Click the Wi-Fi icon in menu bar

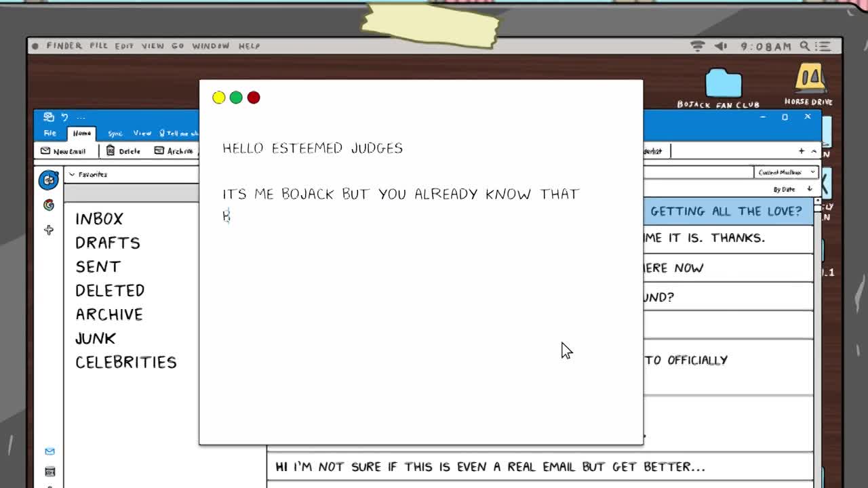(x=697, y=46)
